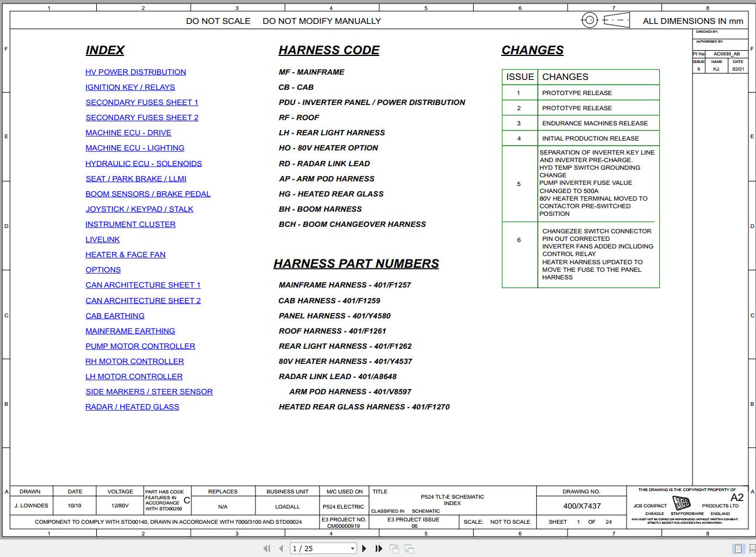This screenshot has width=756, height=557.
Task: Open MACHINE ECU - DRIVE sheet
Action: (x=128, y=132)
